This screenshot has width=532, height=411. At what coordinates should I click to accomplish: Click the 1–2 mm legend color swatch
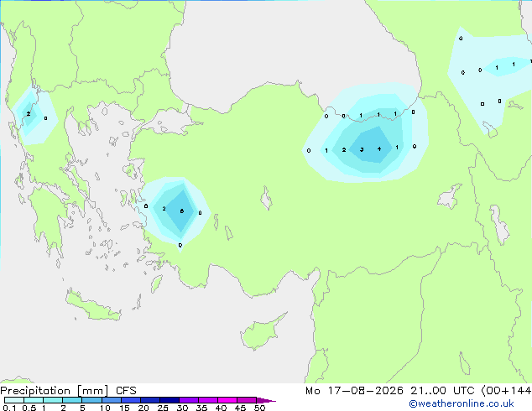click(x=53, y=400)
